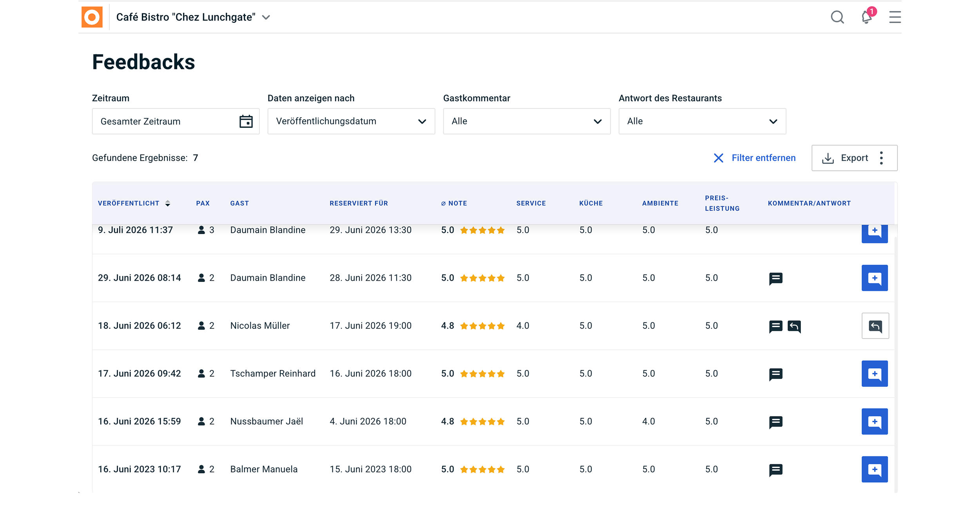Image resolution: width=980 pixels, height=509 pixels.
Task: Click Filter entfernen link
Action: (x=755, y=158)
